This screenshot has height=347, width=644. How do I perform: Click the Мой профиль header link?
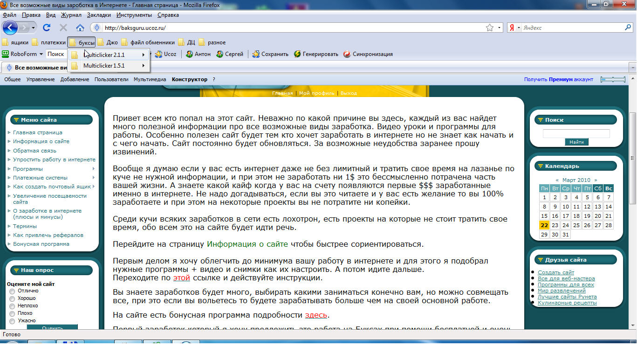[317, 93]
